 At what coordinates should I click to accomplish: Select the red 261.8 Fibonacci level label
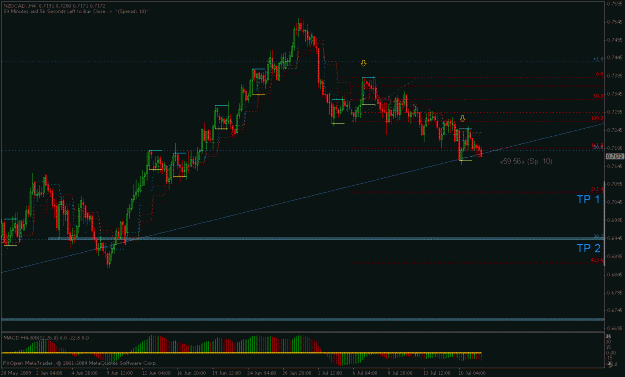click(597, 189)
